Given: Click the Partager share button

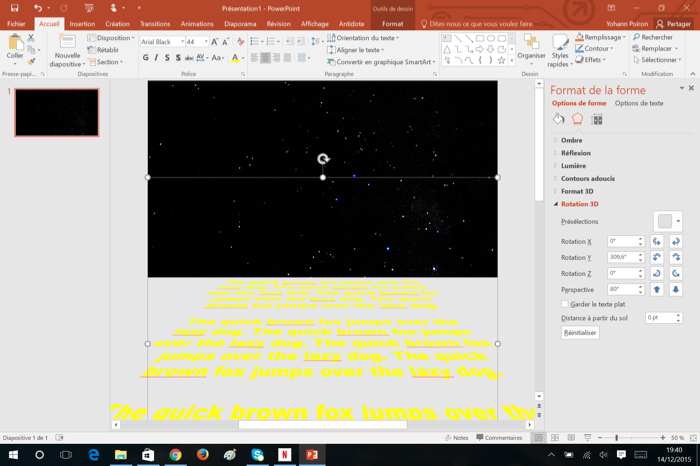Looking at the screenshot, I should [677, 24].
